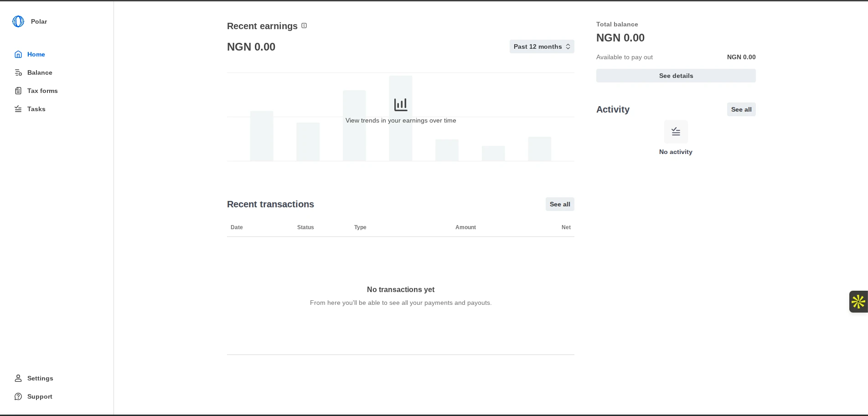The height and width of the screenshot is (416, 868).
Task: Click info icon beside Recent earnings
Action: (x=304, y=26)
